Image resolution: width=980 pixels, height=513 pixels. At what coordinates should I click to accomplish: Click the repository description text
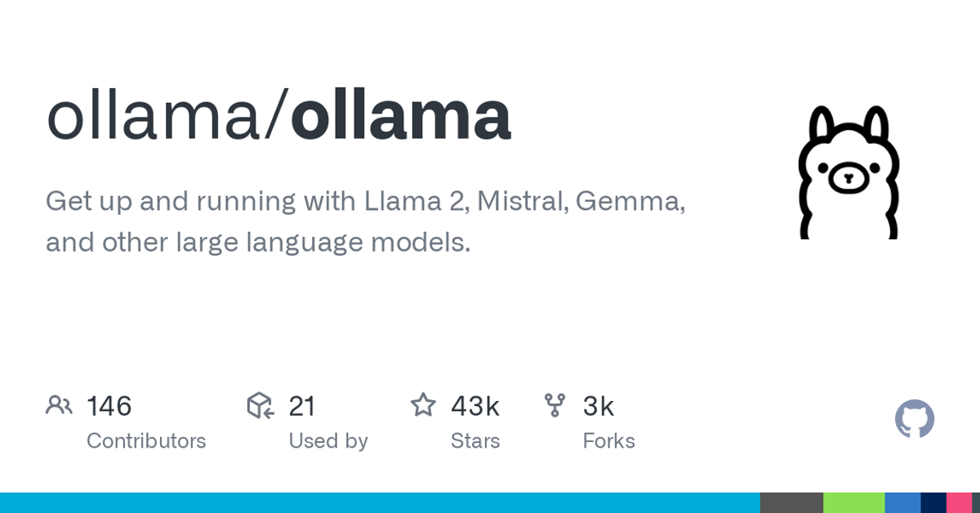(365, 221)
